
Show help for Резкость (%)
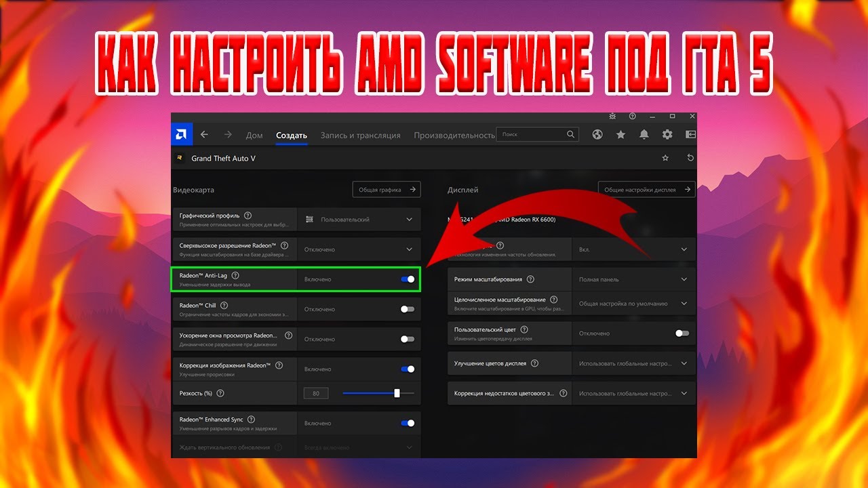click(220, 393)
